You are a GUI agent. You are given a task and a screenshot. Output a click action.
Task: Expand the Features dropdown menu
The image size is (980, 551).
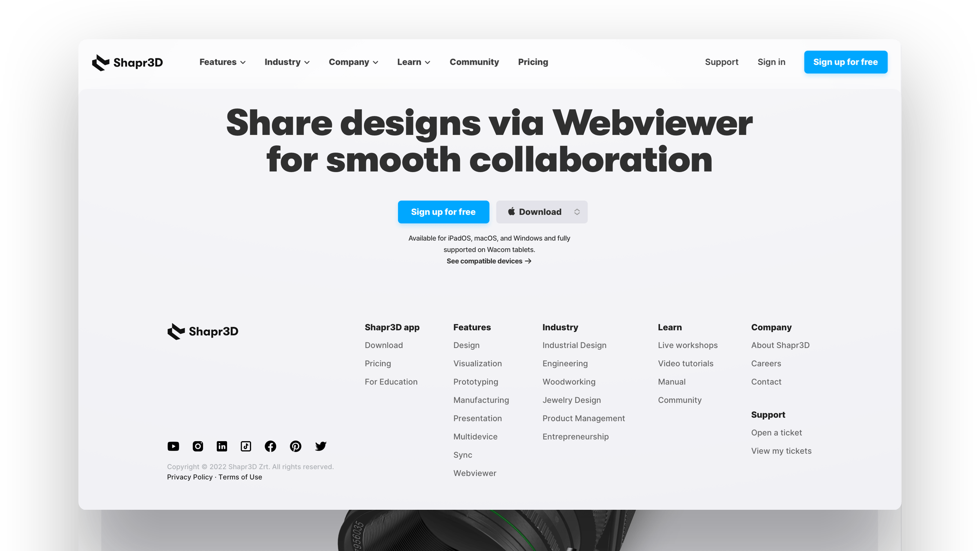point(222,62)
